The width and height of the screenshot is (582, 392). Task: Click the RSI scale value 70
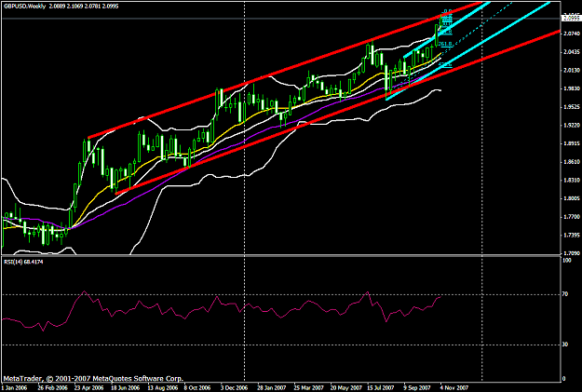point(565,294)
